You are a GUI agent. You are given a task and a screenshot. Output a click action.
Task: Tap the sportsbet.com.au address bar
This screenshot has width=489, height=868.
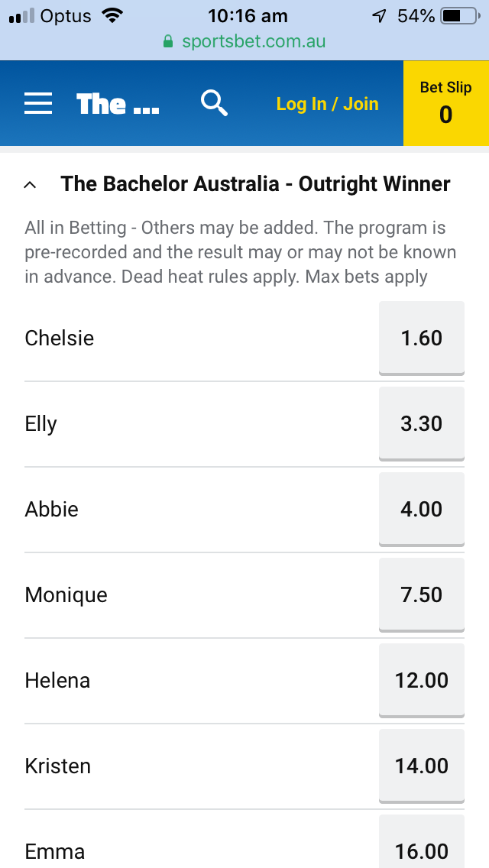pos(244,41)
